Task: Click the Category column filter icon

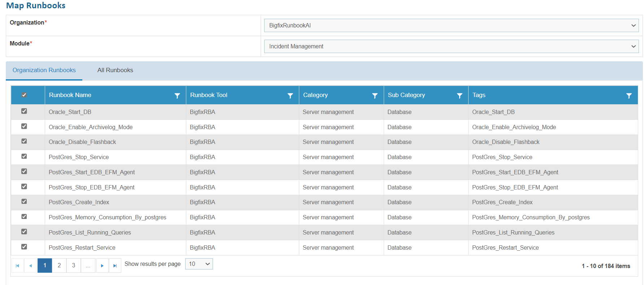Action: pyautogui.click(x=375, y=96)
